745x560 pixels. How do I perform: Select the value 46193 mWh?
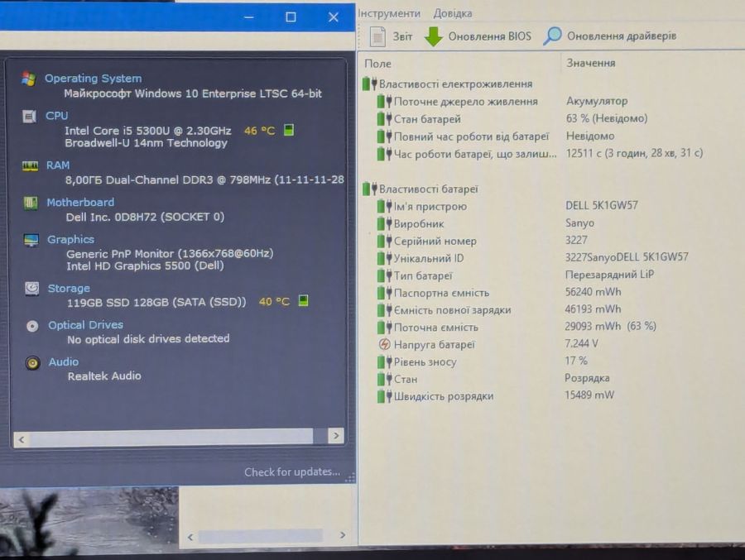point(593,309)
